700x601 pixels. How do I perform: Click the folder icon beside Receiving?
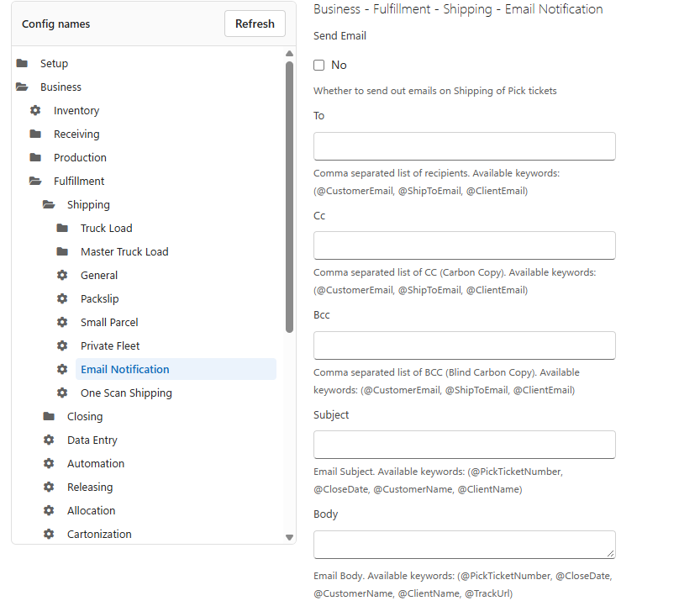[x=35, y=134]
